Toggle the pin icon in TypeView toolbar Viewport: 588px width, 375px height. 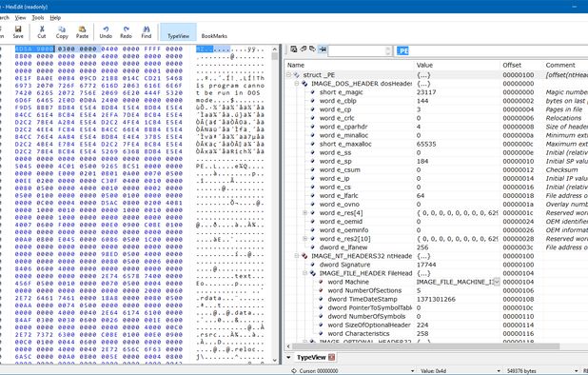[x=323, y=49]
